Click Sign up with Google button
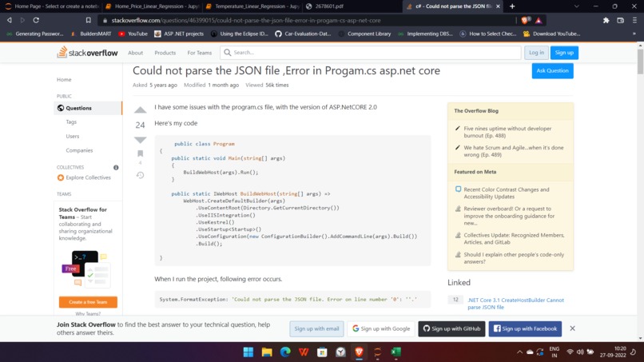644x362 pixels. 381,328
